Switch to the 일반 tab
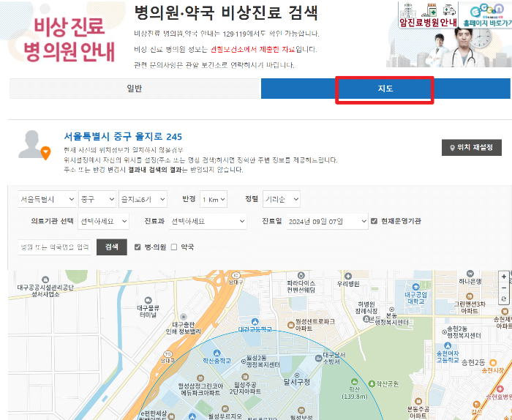The image size is (512, 420). tap(134, 89)
